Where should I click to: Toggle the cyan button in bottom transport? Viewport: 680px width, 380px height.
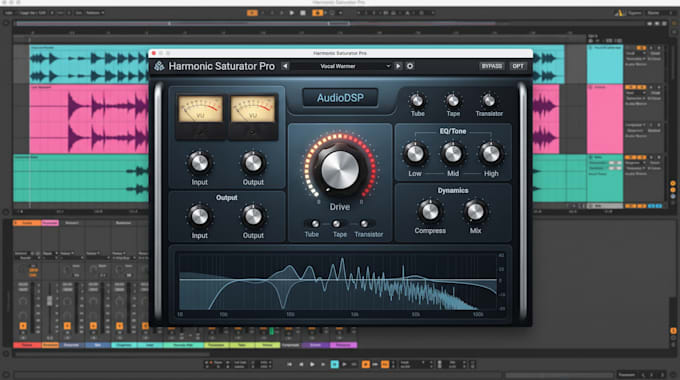pyautogui.click(x=334, y=364)
